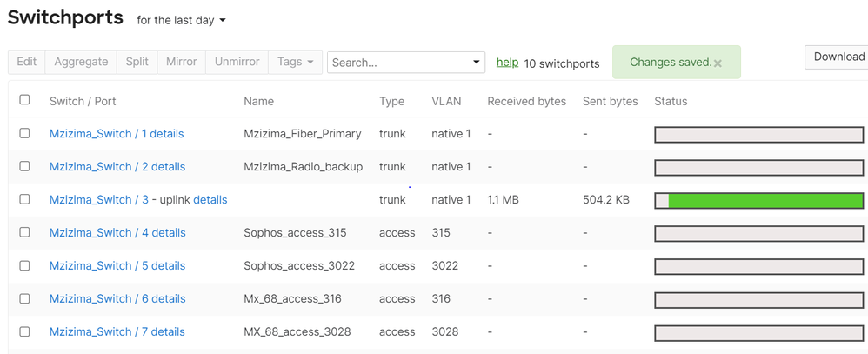Click the Edit toolbar button

click(x=27, y=62)
